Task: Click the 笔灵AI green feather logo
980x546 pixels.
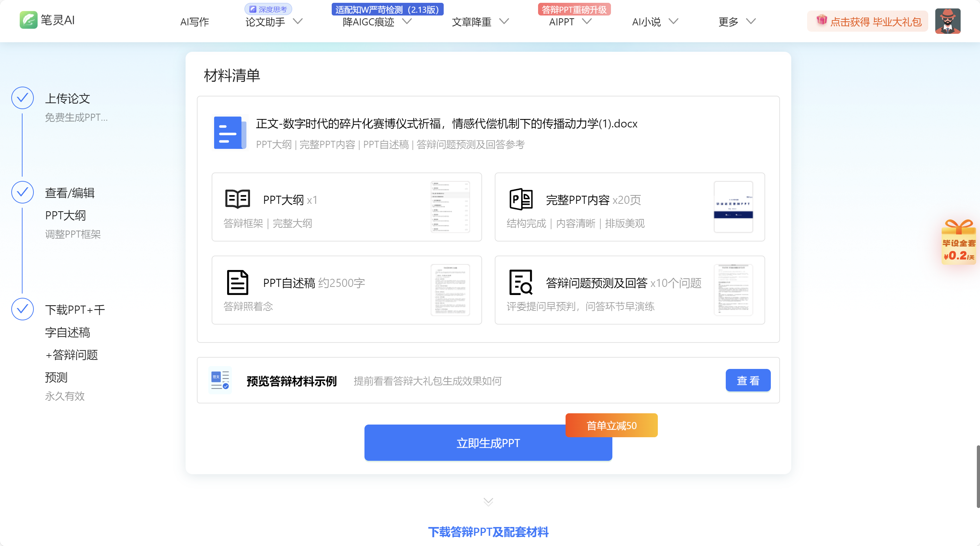Action: 29,20
